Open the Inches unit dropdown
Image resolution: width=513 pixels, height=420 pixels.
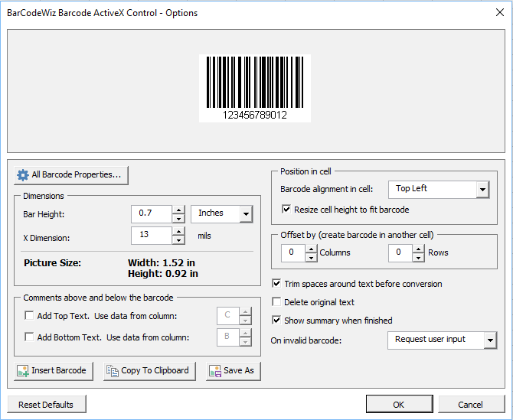(246, 214)
